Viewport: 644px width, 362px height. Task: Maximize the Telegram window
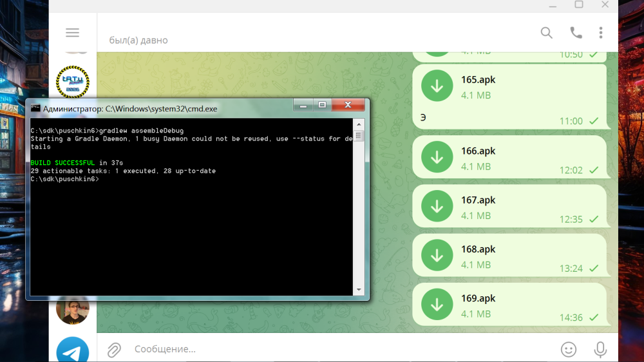point(579,5)
